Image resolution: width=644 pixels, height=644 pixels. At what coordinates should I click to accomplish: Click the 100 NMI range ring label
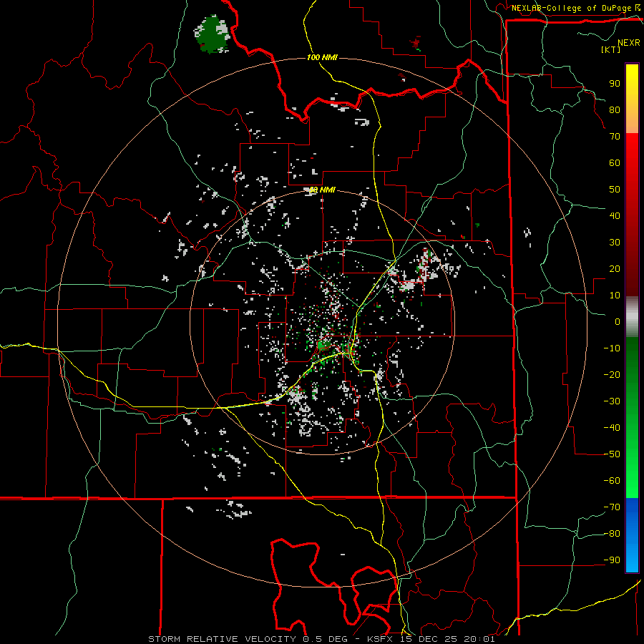[x=322, y=57]
